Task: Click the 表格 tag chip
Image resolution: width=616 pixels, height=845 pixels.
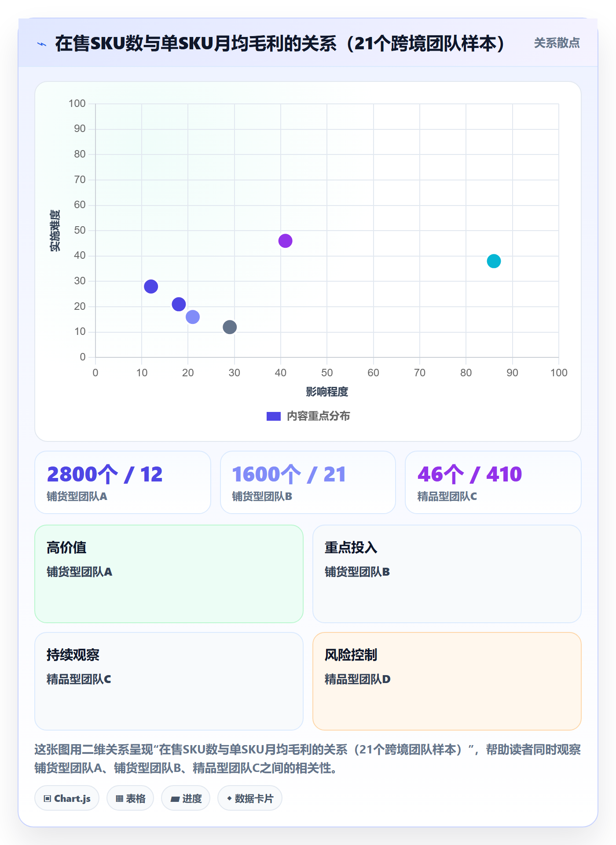Action: 130,798
